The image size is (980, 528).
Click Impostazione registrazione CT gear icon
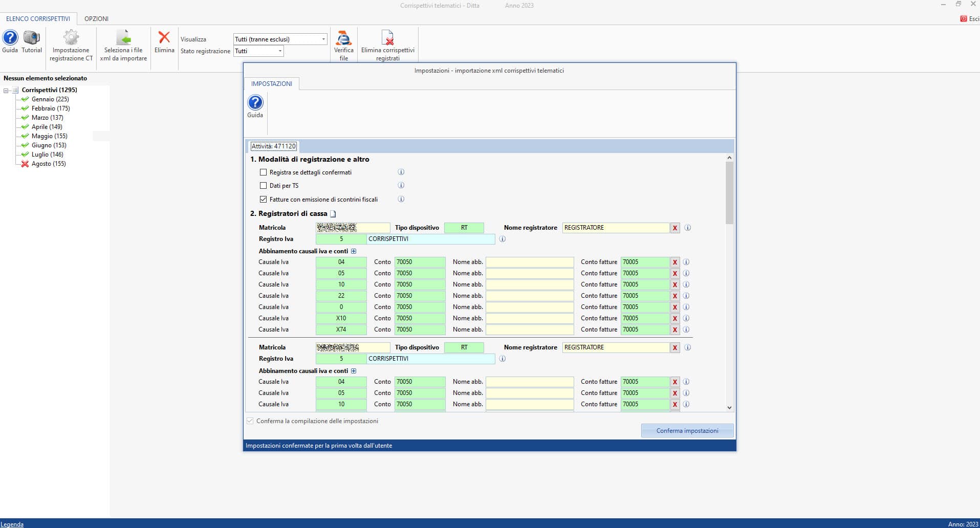tap(71, 38)
